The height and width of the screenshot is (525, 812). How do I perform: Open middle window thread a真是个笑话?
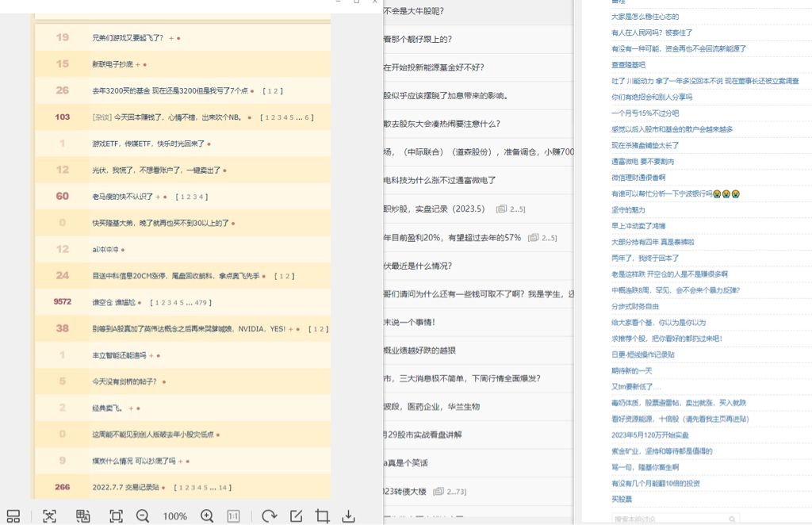405,463
